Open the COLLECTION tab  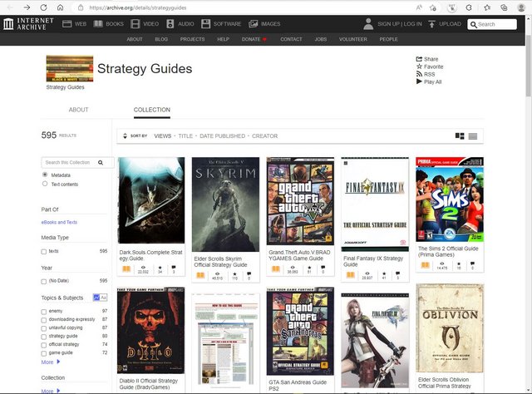click(152, 110)
